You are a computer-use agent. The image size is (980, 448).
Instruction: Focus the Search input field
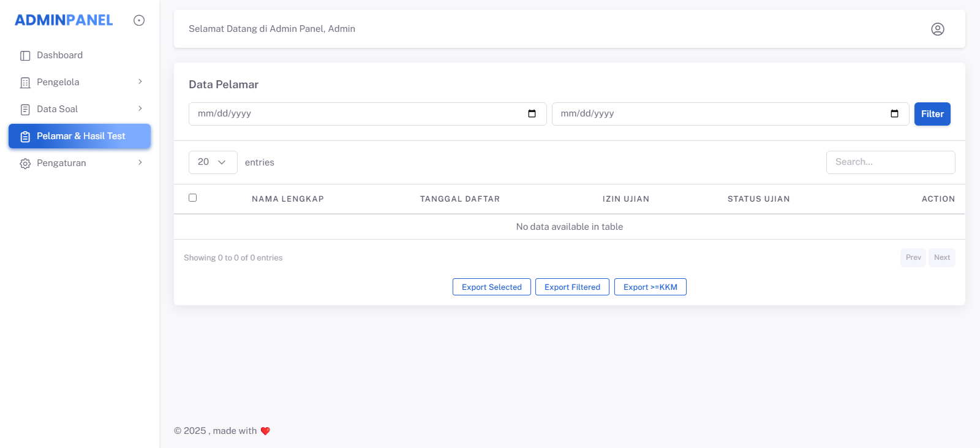tap(891, 162)
